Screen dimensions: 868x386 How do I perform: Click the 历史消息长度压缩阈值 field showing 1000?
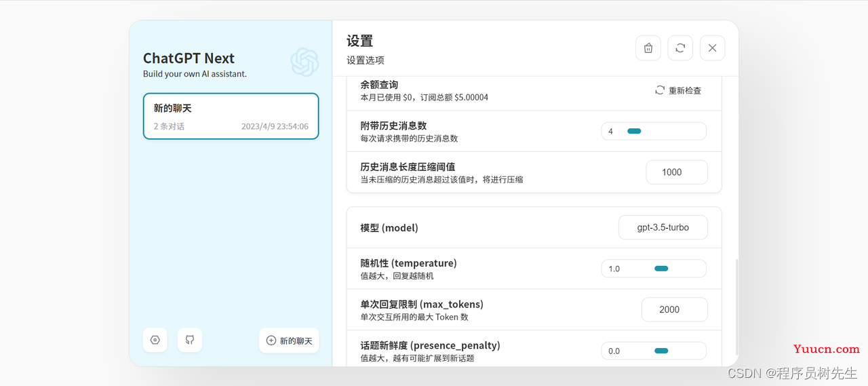click(x=677, y=172)
